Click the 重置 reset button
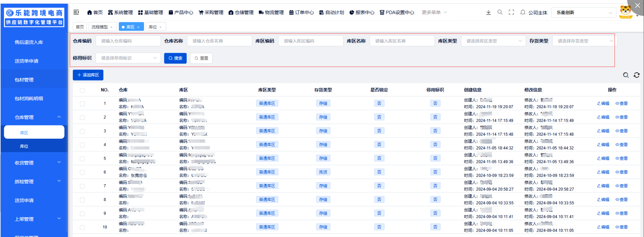The height and width of the screenshot is (237, 644). (201, 58)
